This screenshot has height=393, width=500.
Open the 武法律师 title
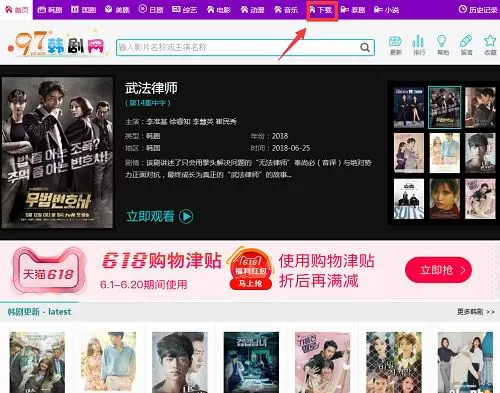coord(151,88)
